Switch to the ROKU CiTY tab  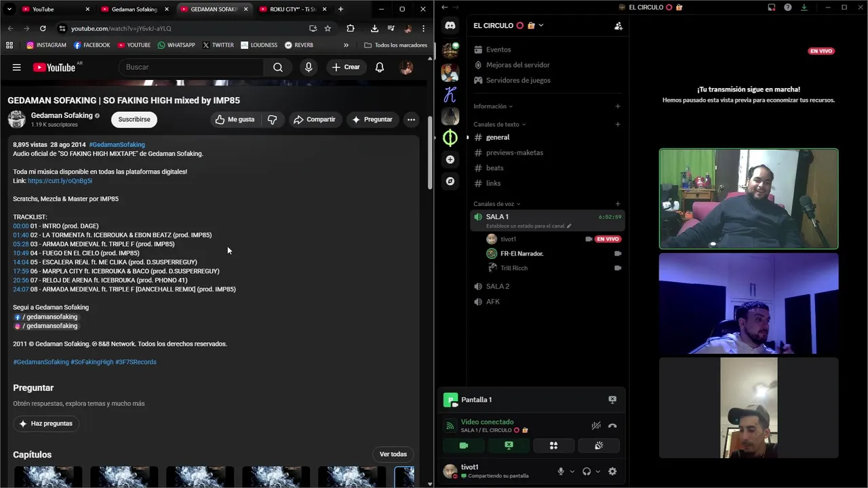pos(293,9)
